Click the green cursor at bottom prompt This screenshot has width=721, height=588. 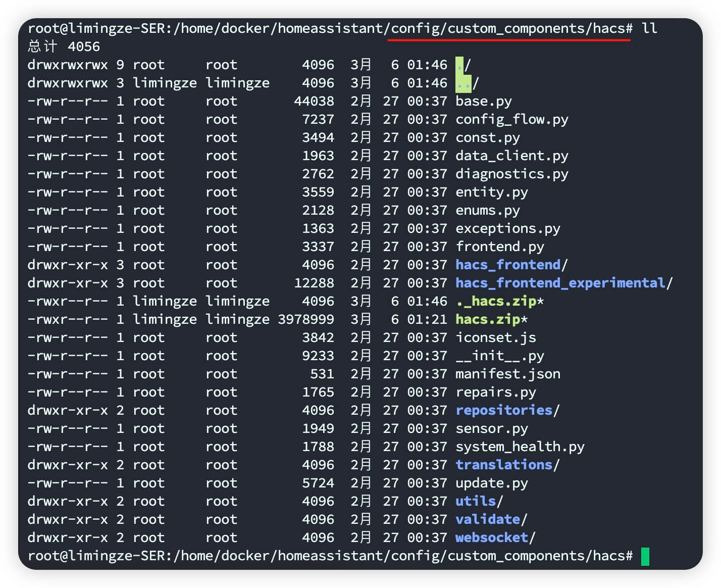coord(645,556)
